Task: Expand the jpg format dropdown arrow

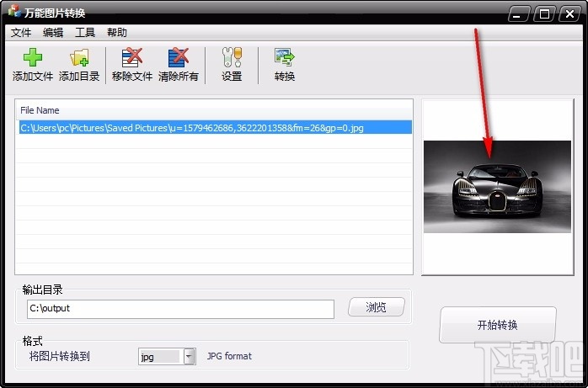Action: [x=190, y=357]
